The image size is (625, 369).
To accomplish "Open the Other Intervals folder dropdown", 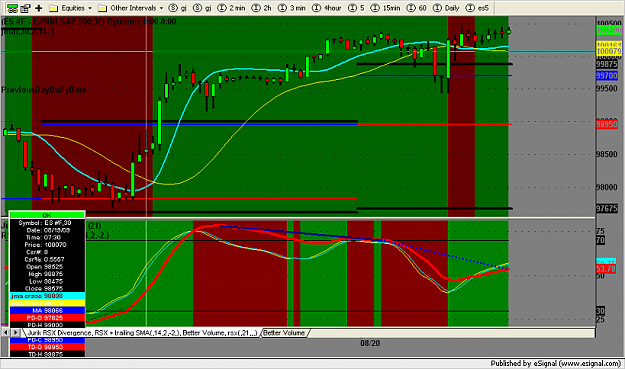I will pyautogui.click(x=131, y=8).
